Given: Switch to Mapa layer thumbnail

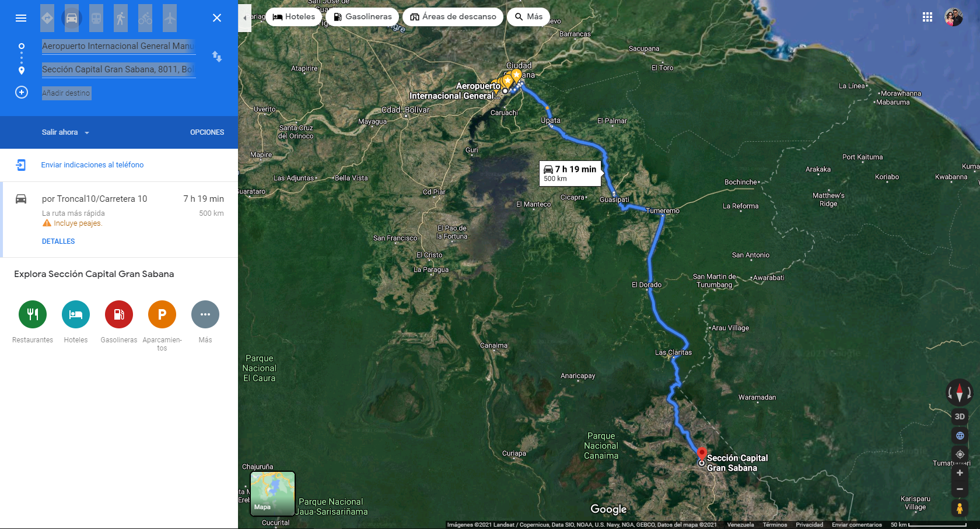Looking at the screenshot, I should point(272,493).
